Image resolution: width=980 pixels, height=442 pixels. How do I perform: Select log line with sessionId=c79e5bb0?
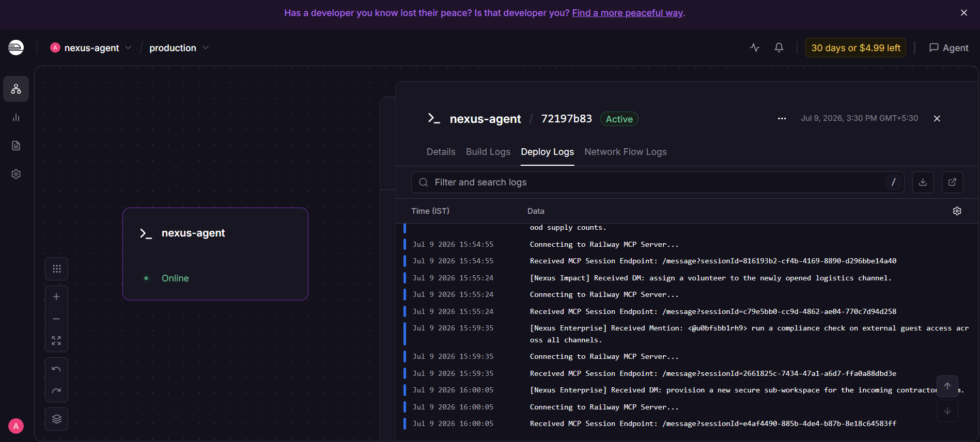pyautogui.click(x=687, y=311)
